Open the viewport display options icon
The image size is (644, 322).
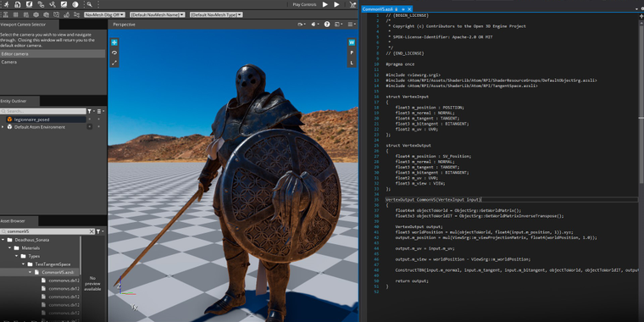(x=339, y=25)
